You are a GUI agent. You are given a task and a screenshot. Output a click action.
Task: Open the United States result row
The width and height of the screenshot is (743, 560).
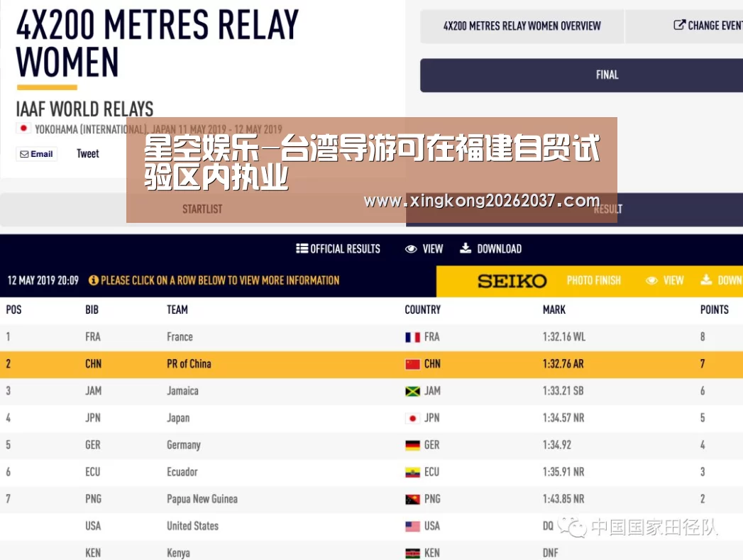(372, 526)
